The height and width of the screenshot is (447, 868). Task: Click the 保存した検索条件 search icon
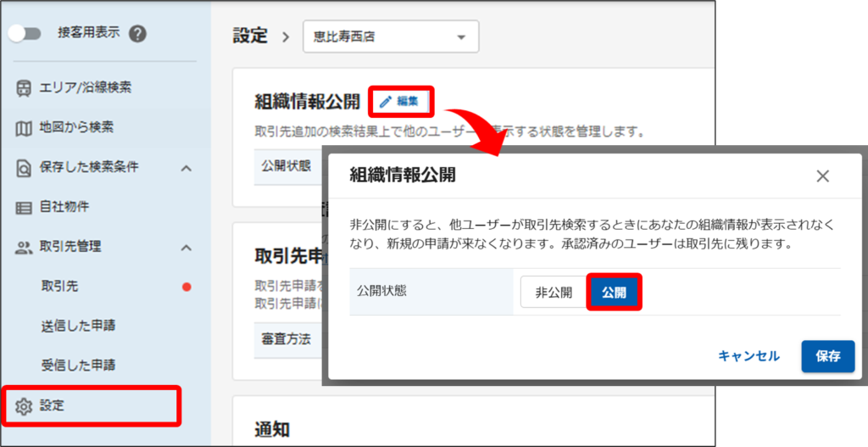tap(24, 167)
